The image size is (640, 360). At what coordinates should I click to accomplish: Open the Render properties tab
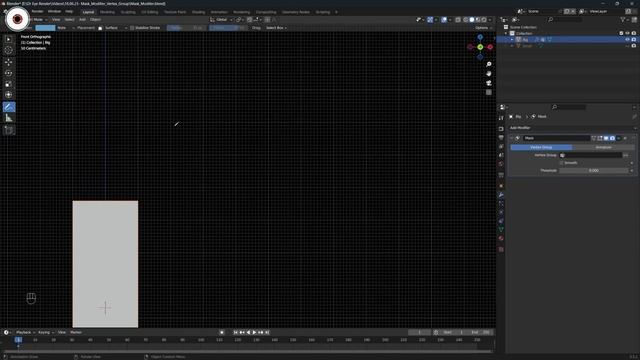[x=501, y=129]
